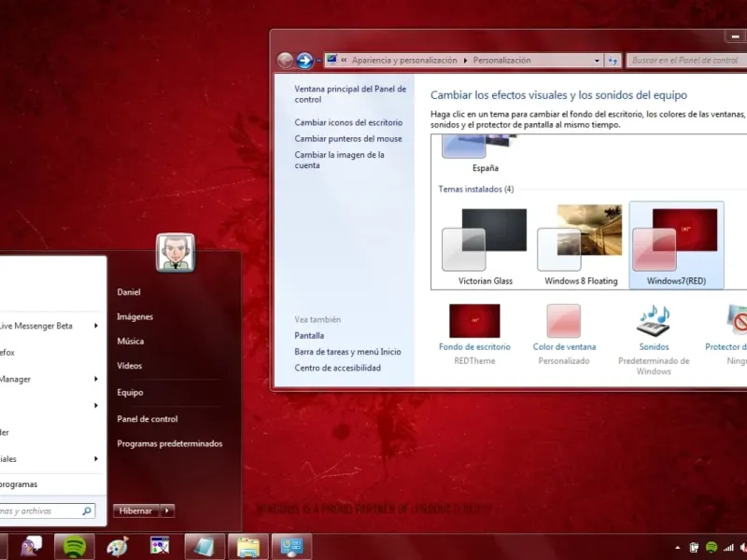Open Vídeos from the Start menu

[129, 366]
